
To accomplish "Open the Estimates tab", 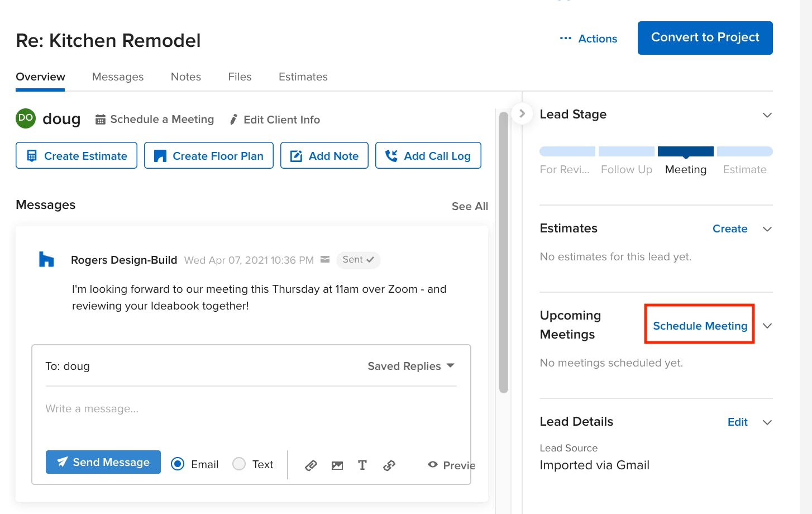I will [303, 77].
